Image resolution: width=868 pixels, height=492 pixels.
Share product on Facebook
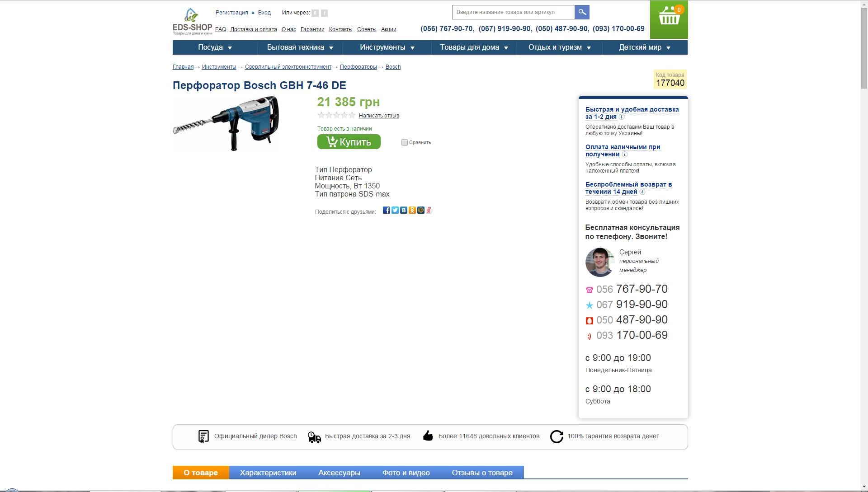387,210
